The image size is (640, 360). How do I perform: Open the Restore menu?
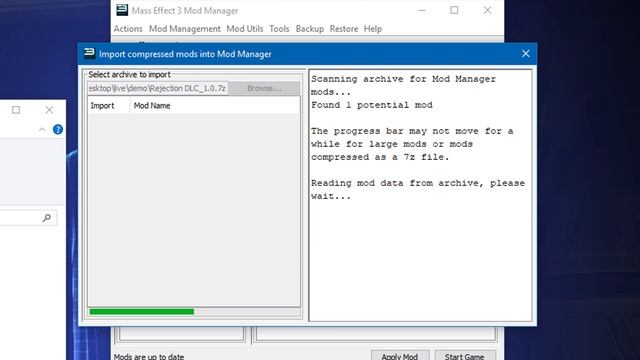tap(344, 29)
